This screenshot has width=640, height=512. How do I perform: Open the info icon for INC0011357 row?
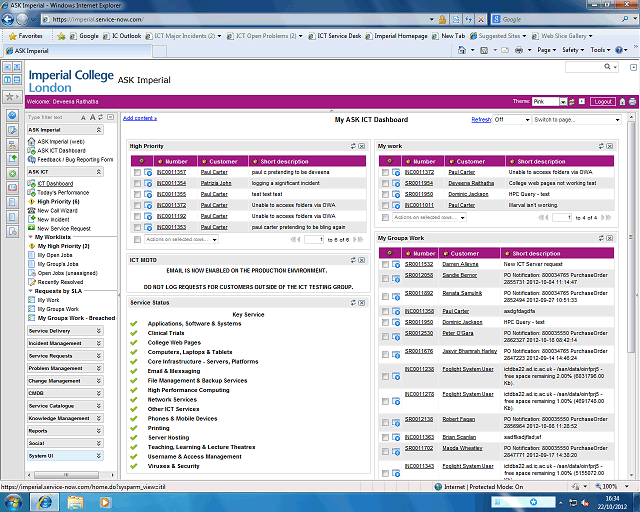pos(148,172)
